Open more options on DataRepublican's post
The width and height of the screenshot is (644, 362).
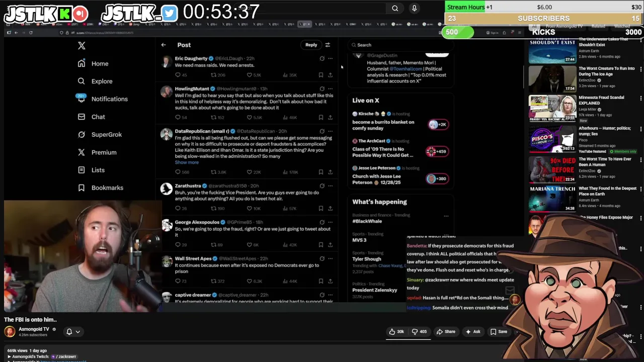pos(330,131)
